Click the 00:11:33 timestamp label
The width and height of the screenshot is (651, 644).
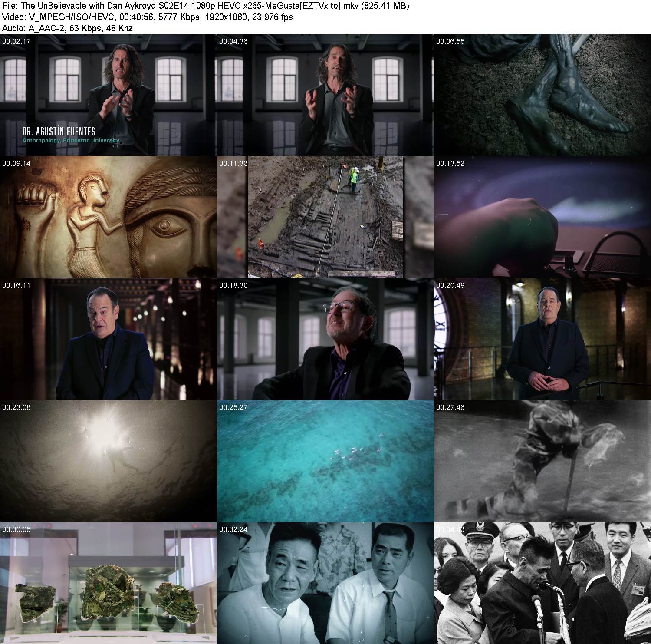coord(233,163)
